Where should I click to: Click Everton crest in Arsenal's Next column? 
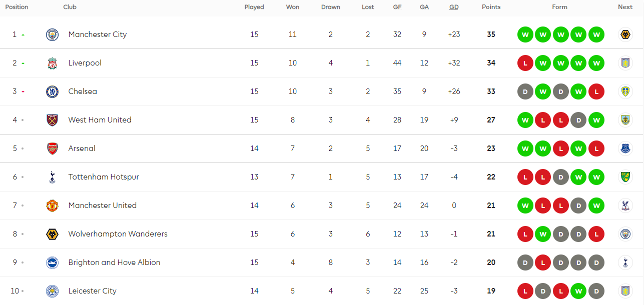[625, 148]
